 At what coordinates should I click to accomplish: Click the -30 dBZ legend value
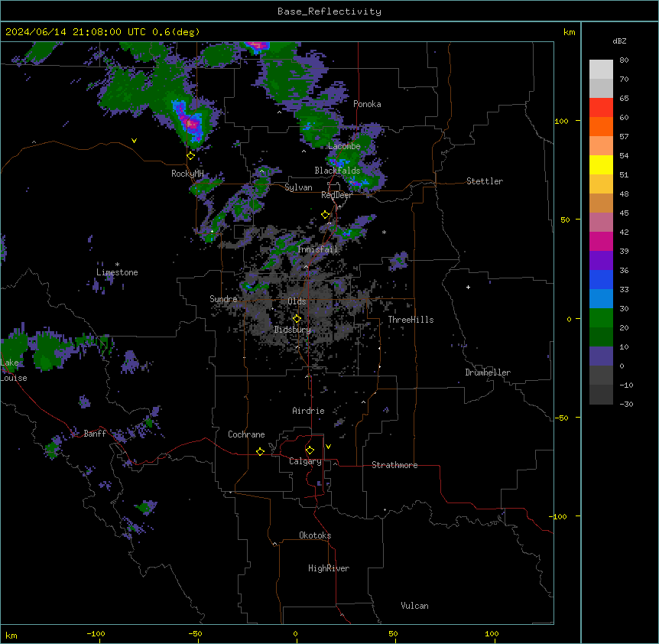click(x=626, y=404)
